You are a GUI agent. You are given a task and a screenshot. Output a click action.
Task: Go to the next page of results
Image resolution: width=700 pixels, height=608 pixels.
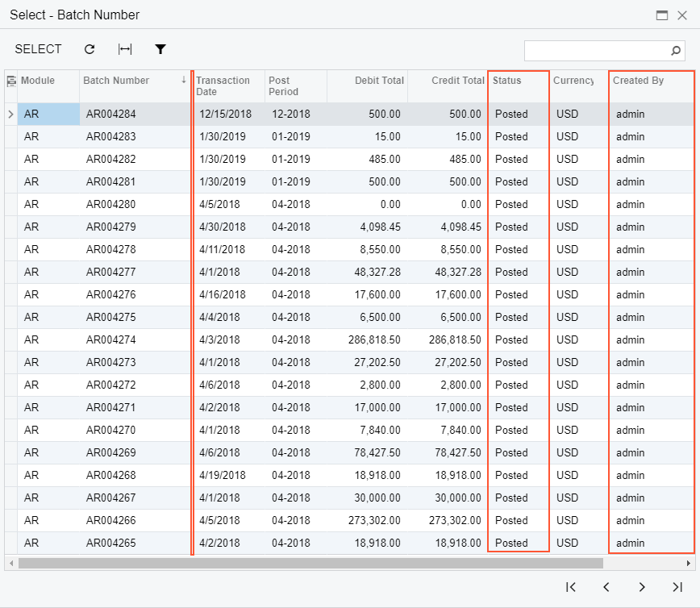coord(642,587)
